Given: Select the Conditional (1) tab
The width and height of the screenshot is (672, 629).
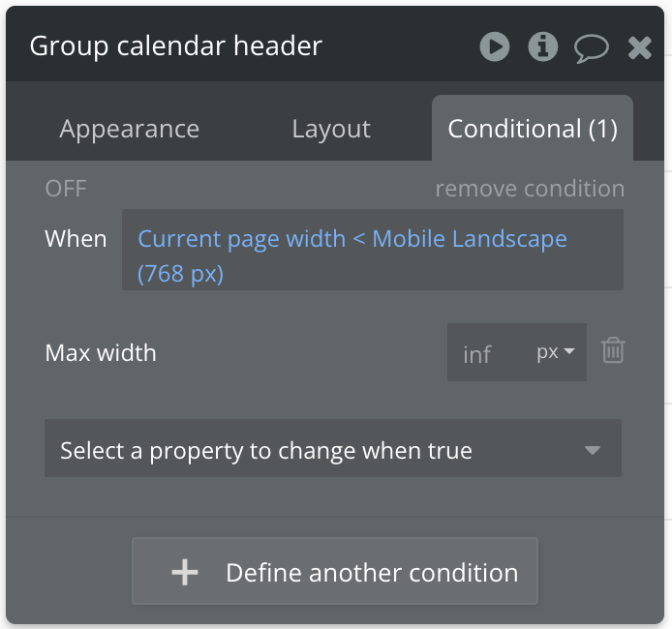Looking at the screenshot, I should click(x=533, y=129).
